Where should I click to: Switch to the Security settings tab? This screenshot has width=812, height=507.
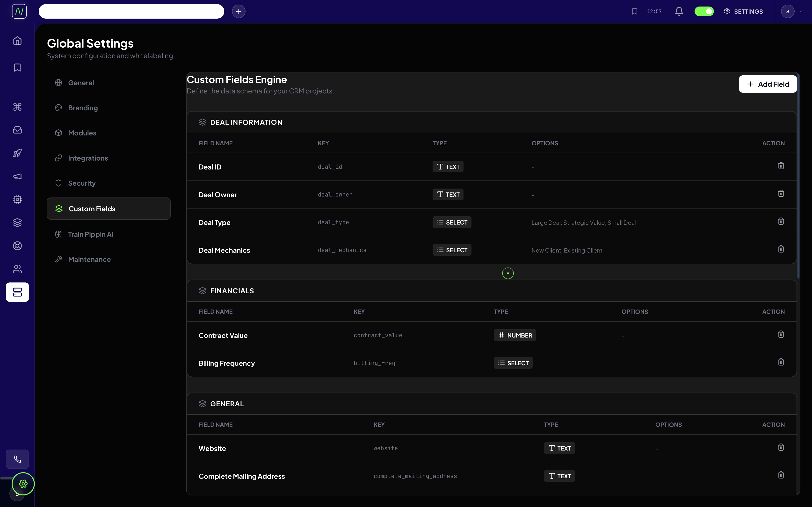(x=82, y=183)
